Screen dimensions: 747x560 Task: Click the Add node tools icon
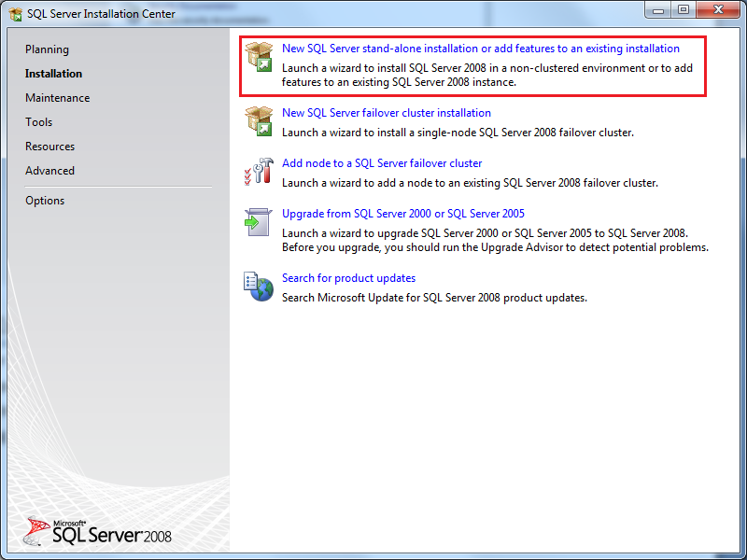(259, 172)
